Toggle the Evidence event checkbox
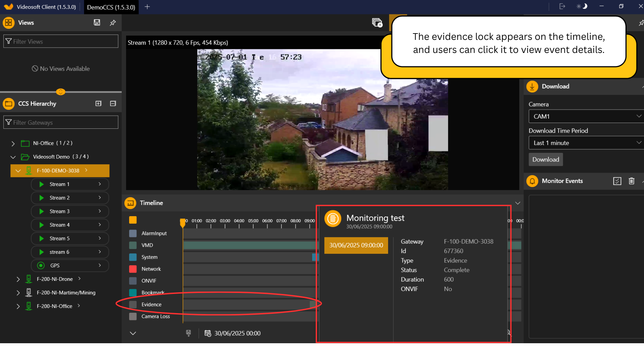The image size is (644, 362). [x=133, y=304]
